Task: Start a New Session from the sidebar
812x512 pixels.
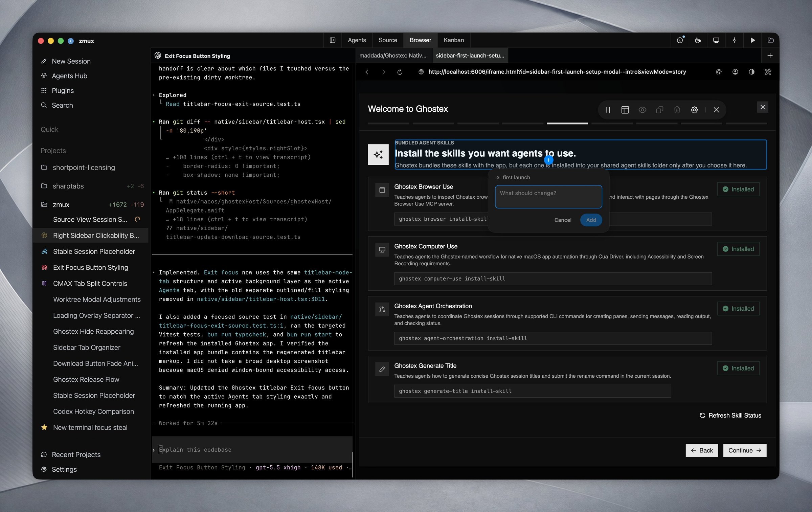Action: point(71,61)
